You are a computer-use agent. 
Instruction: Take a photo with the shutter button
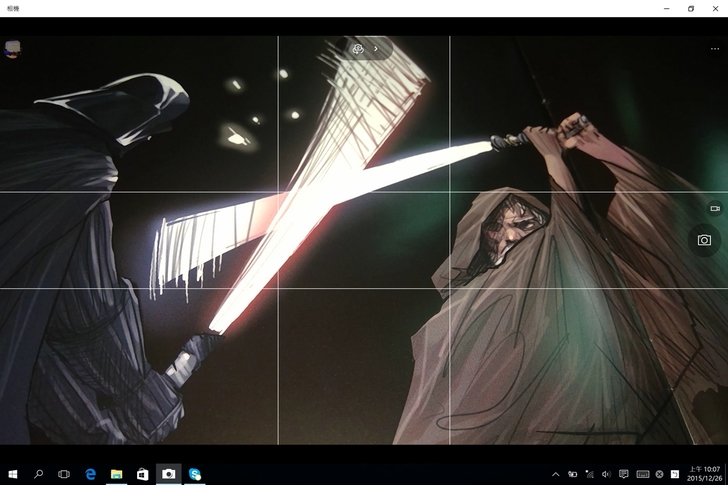(704, 241)
